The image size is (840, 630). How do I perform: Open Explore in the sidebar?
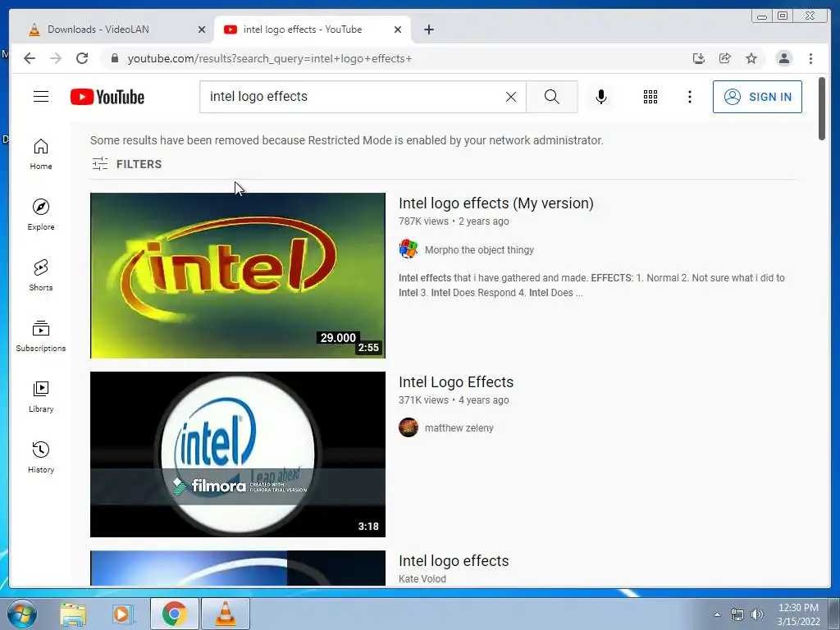(x=41, y=215)
